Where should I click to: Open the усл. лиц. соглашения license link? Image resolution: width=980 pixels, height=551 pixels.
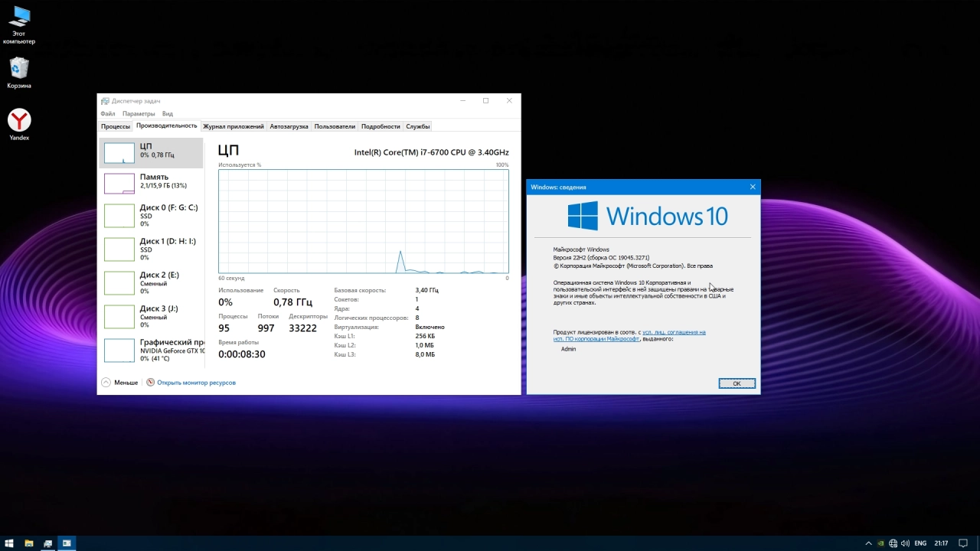674,332
